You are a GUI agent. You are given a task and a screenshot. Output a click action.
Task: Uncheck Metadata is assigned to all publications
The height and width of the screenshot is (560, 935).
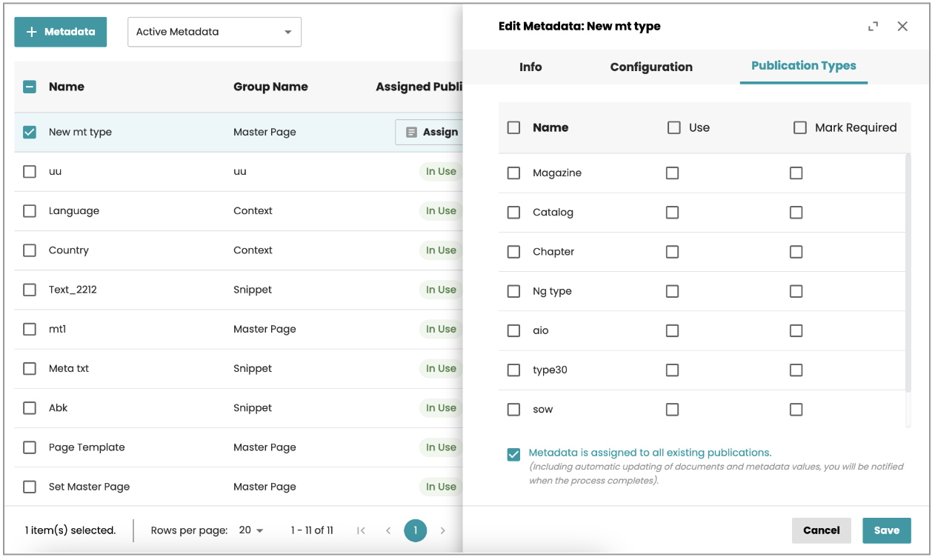[513, 454]
